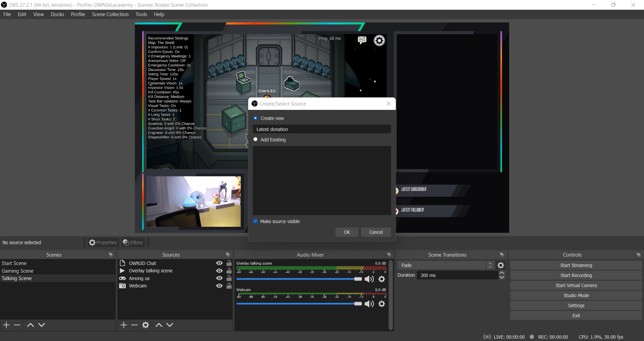Decrease the transition Duration with down arrow
This screenshot has width=644, height=341.
pos(502,277)
